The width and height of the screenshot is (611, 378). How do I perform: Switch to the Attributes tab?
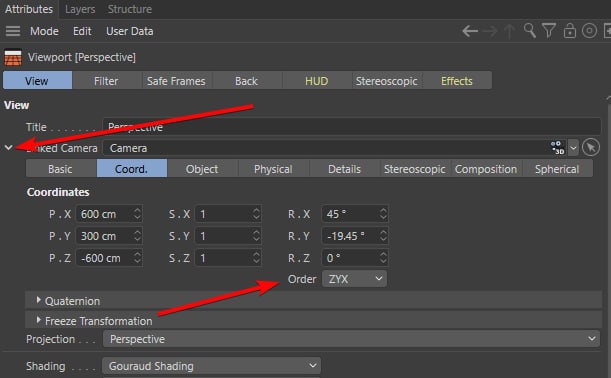(29, 9)
